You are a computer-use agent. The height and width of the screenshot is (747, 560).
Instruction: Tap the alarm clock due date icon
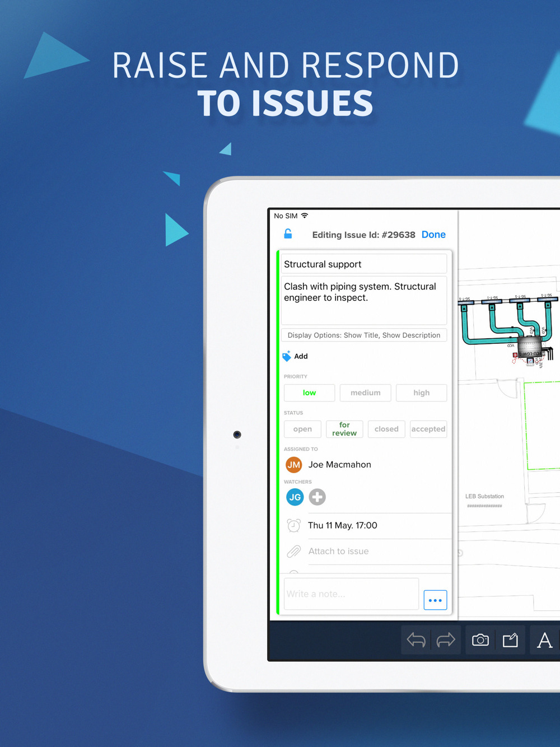[x=293, y=525]
